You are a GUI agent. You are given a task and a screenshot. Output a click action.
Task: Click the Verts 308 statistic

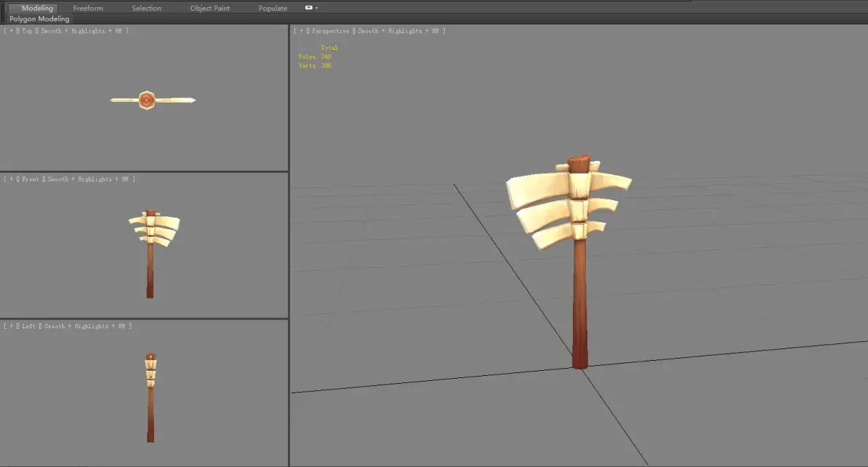(x=315, y=66)
